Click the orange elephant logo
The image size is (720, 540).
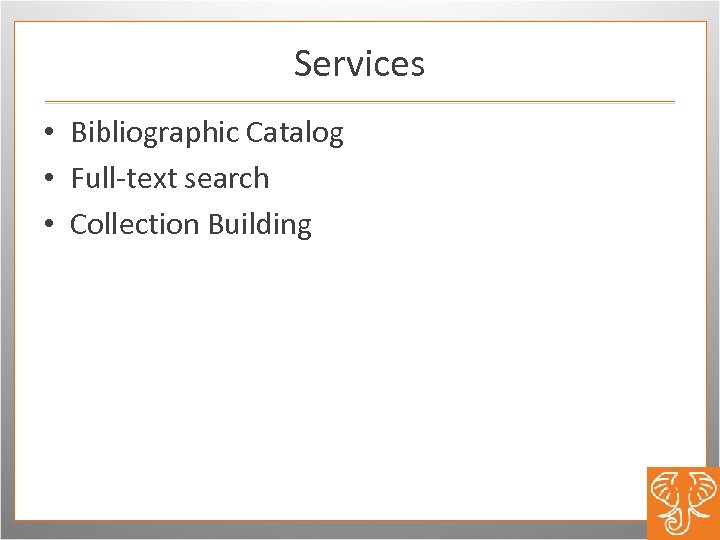(682, 502)
